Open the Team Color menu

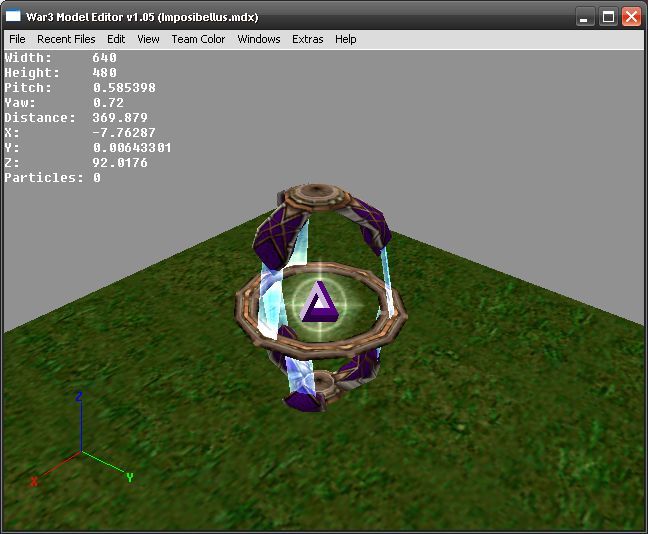[198, 39]
